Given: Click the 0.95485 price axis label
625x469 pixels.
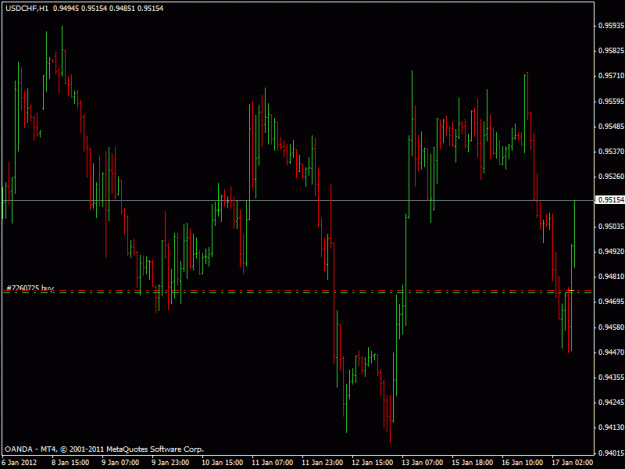Looking at the screenshot, I should point(611,126).
